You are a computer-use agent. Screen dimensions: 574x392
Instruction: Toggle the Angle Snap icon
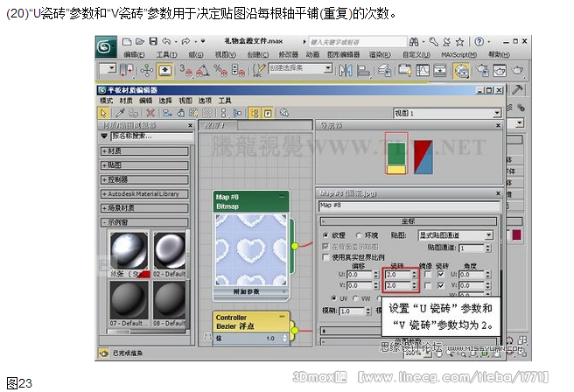tap(203, 70)
